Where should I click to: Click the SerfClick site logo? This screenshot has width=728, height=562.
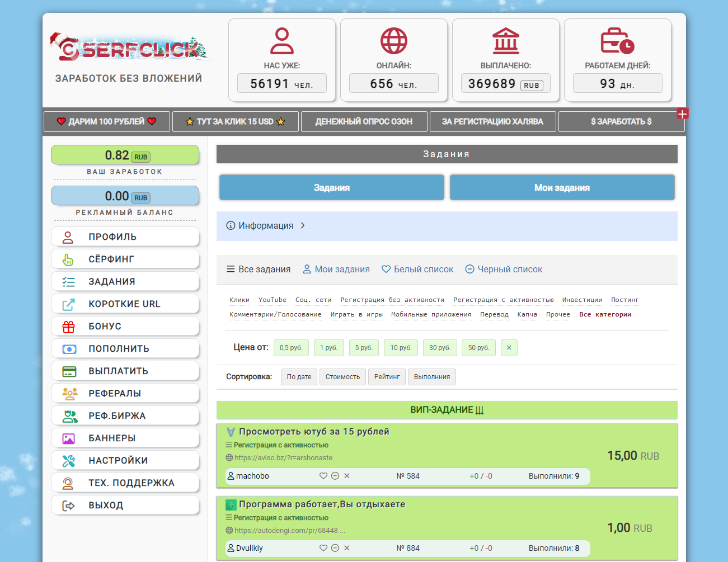coord(129,47)
